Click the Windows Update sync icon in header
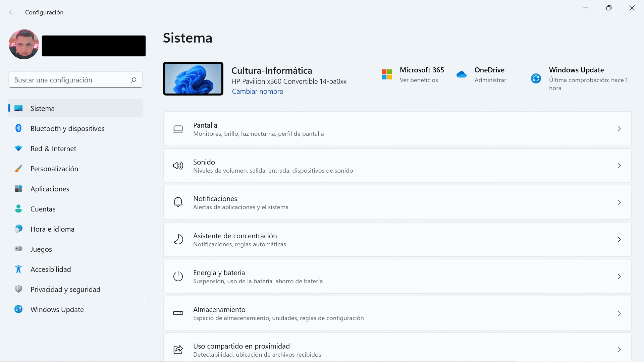Image resolution: width=644 pixels, height=362 pixels. pyautogui.click(x=536, y=78)
